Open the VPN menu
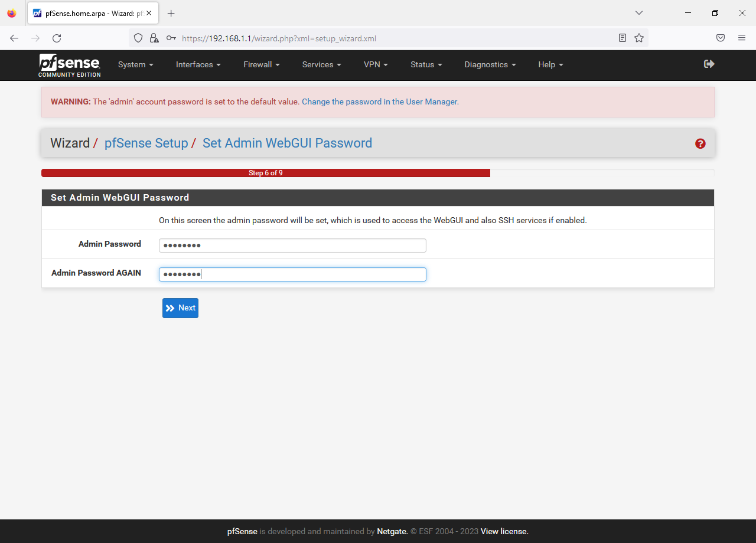This screenshot has width=756, height=543. tap(376, 64)
